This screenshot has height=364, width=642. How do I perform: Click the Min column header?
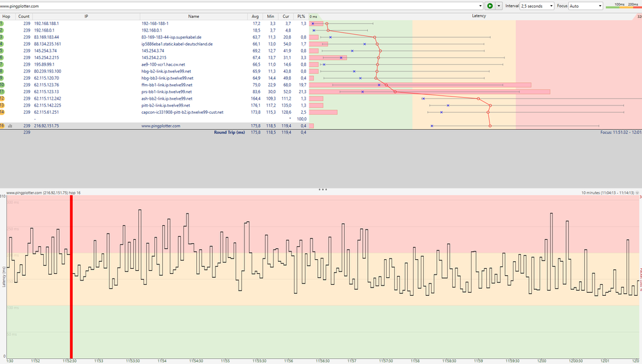click(x=270, y=16)
